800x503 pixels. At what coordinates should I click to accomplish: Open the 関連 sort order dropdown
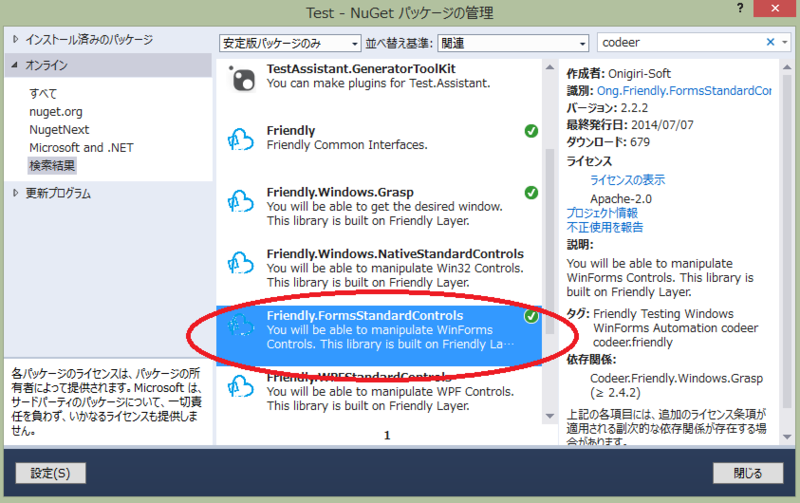tap(513, 43)
